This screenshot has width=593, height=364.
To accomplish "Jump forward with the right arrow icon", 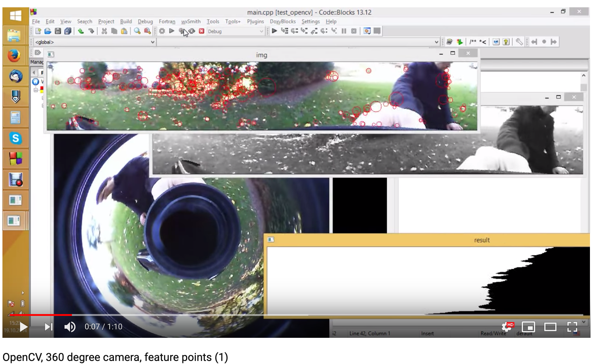I will coord(554,42).
